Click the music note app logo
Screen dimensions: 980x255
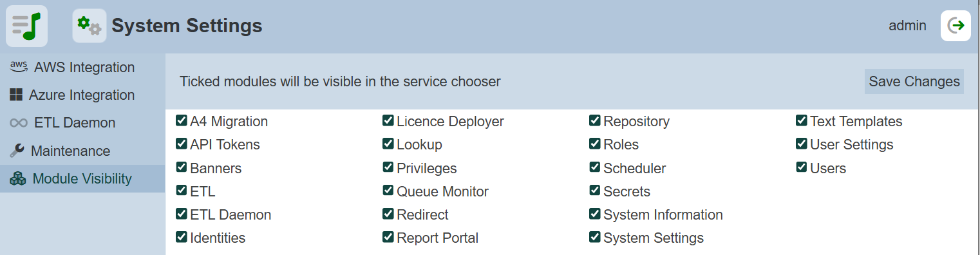point(26,26)
